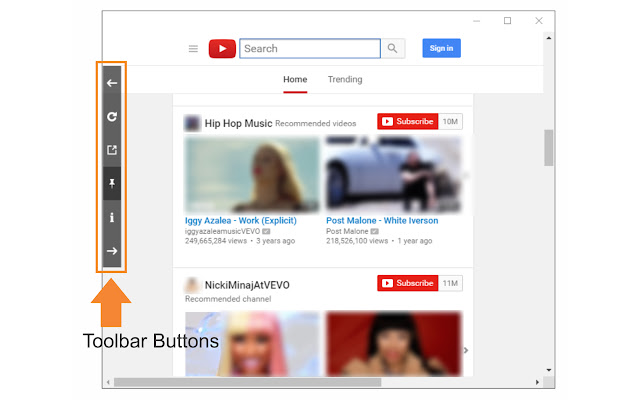
Task: Subscribe to Hip Hop Music channel
Action: (x=407, y=122)
